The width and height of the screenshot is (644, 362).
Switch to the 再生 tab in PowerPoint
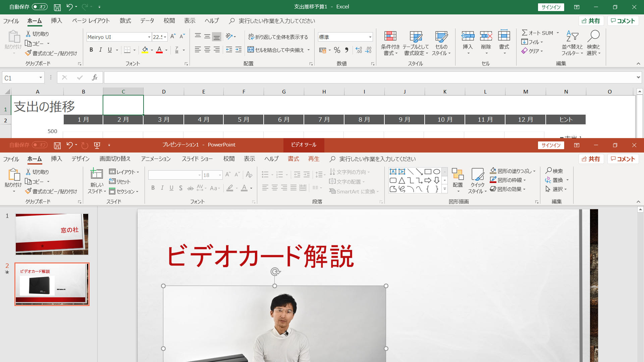pyautogui.click(x=314, y=159)
